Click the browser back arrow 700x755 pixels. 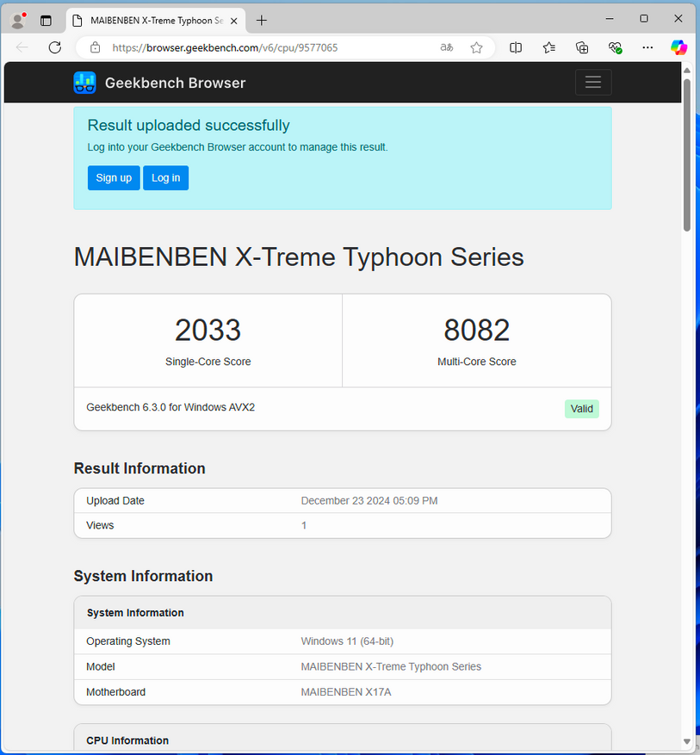click(22, 47)
